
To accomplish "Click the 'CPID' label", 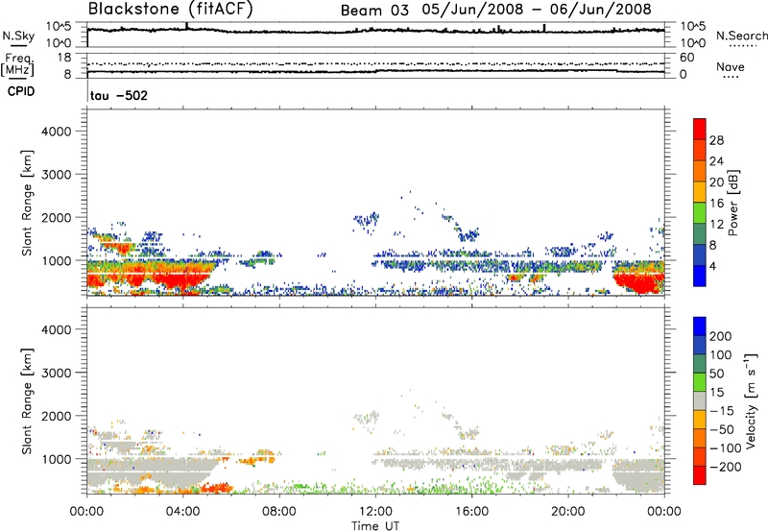I will pos(21,91).
